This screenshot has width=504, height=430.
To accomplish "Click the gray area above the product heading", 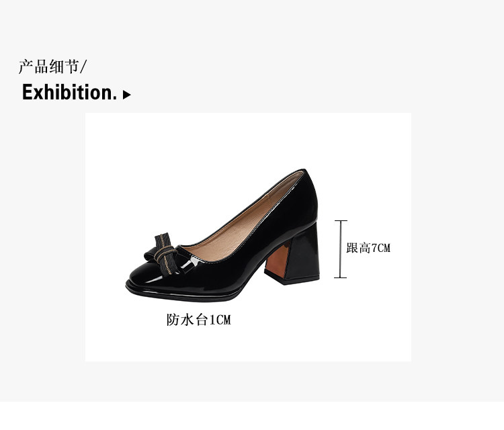I will pos(252,28).
